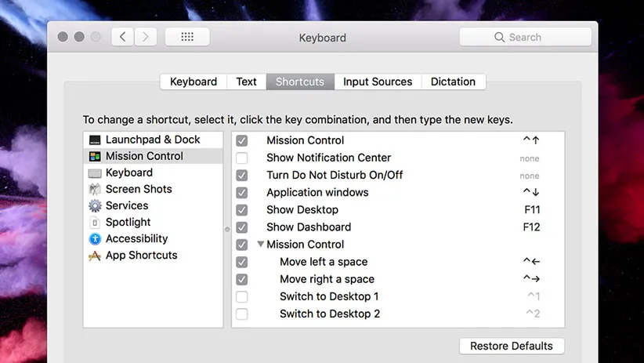Open the Dictation tab
This screenshot has width=644, height=363.
(x=453, y=82)
